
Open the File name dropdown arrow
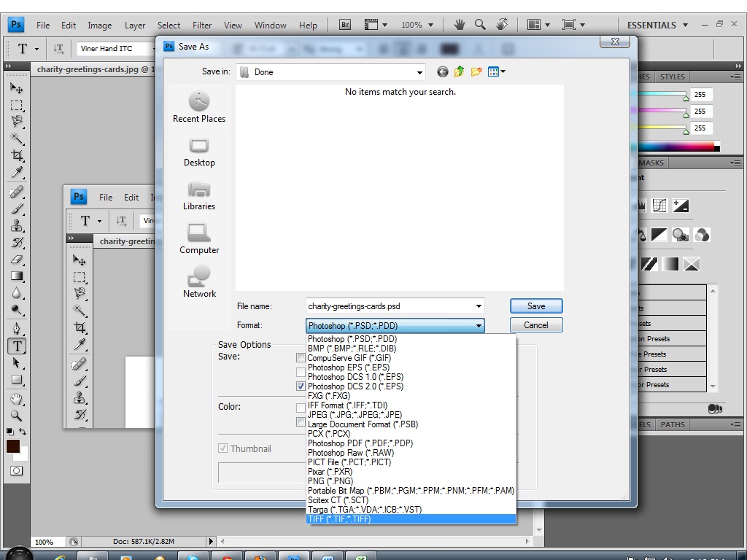pos(479,306)
